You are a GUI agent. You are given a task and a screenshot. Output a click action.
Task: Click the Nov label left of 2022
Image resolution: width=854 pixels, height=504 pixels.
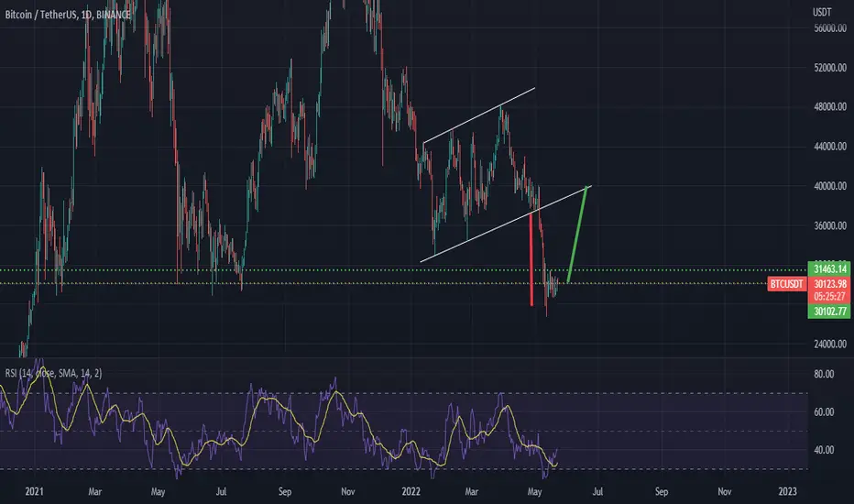(348, 491)
